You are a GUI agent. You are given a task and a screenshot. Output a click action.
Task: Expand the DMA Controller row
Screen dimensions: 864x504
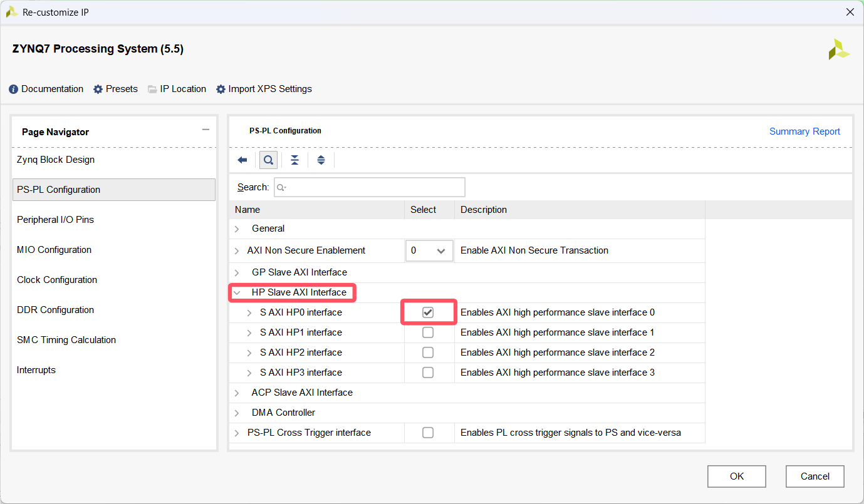click(x=237, y=413)
